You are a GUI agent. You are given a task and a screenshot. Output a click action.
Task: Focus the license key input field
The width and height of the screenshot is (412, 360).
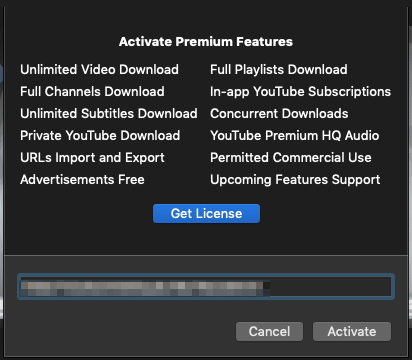click(x=206, y=287)
